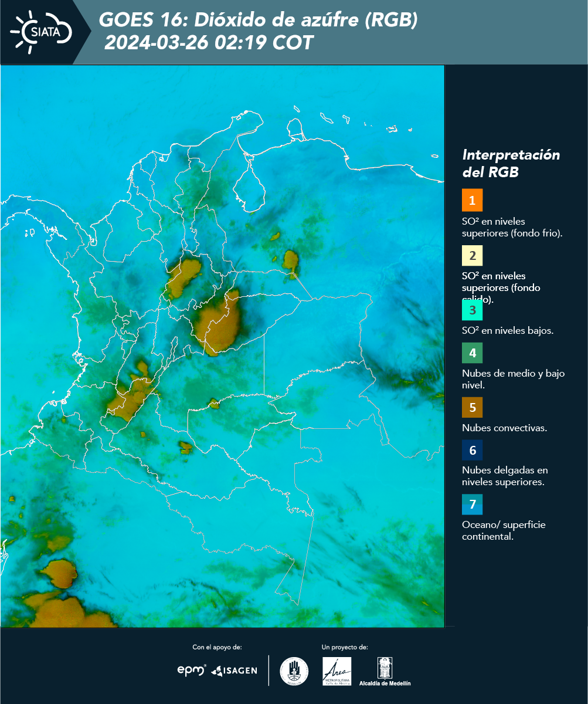Click the label "Oceano/ superficie continental."
This screenshot has width=588, height=704.
pos(504,530)
